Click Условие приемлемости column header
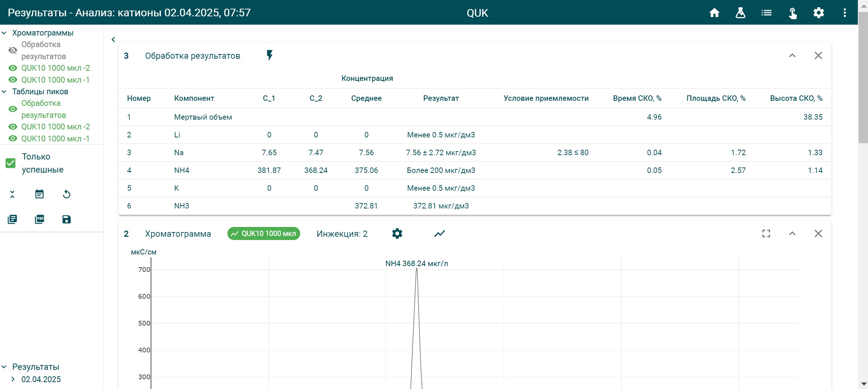The height and width of the screenshot is (389, 868). coord(546,98)
